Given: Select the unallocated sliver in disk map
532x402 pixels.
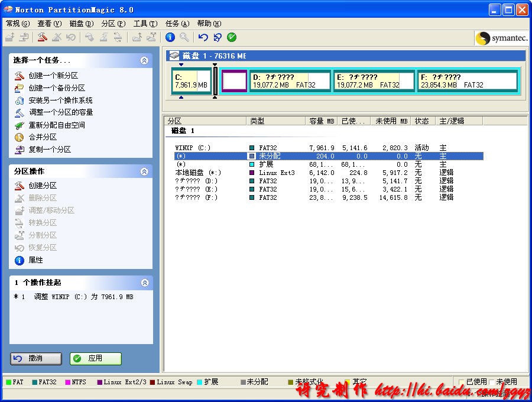Looking at the screenshot, I should (215, 81).
